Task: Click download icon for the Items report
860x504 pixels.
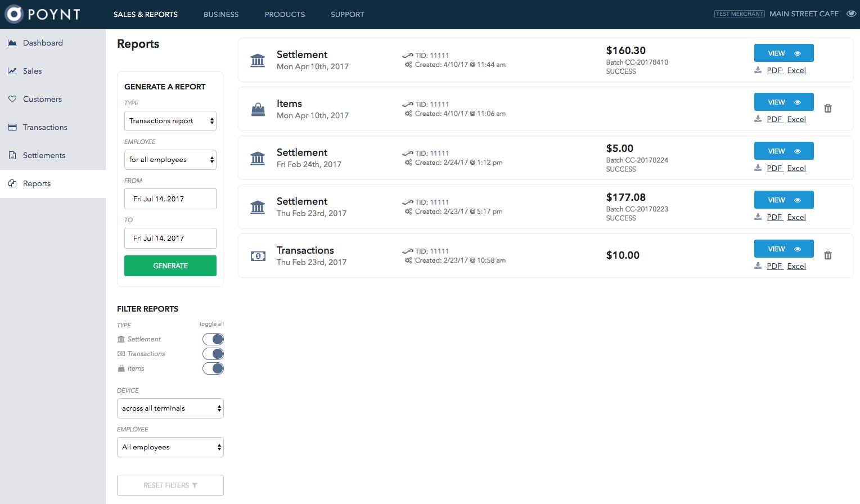Action: (x=758, y=119)
